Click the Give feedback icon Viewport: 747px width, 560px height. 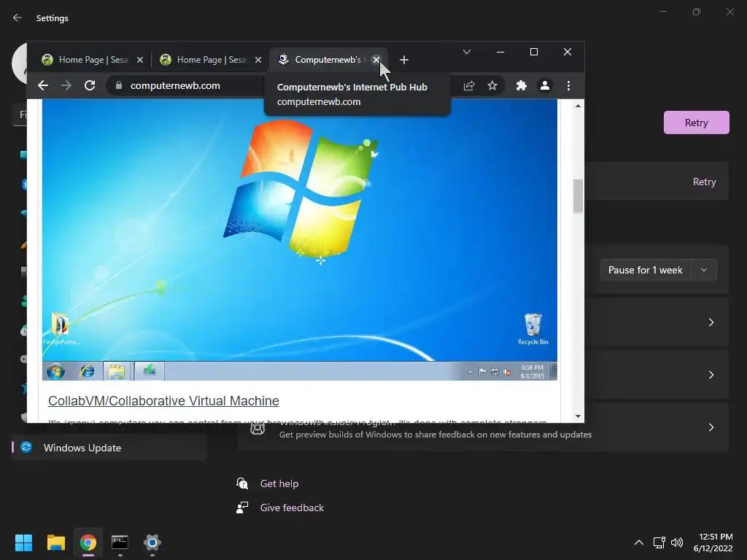point(242,508)
